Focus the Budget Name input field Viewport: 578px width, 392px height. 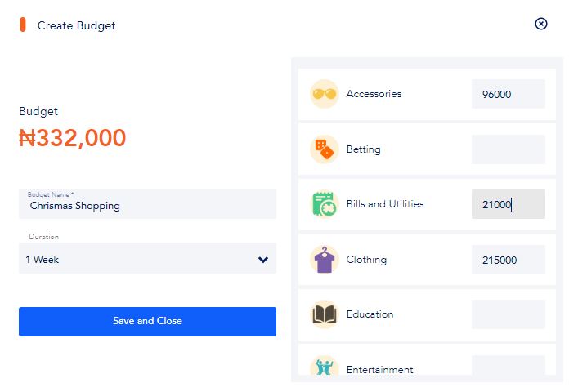point(147,205)
